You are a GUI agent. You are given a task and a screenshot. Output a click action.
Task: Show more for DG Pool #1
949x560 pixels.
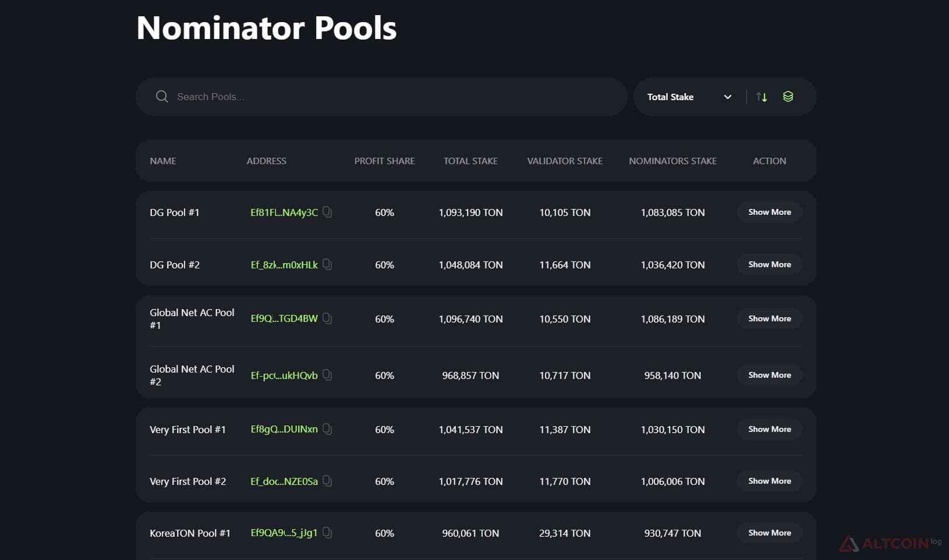click(x=770, y=212)
